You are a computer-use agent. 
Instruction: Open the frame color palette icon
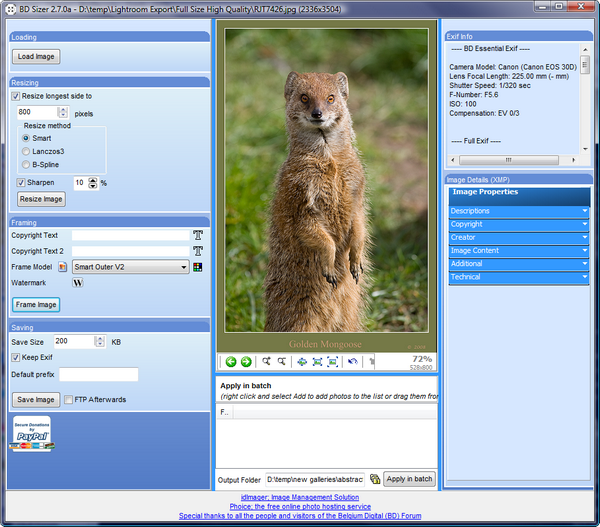coord(198,267)
